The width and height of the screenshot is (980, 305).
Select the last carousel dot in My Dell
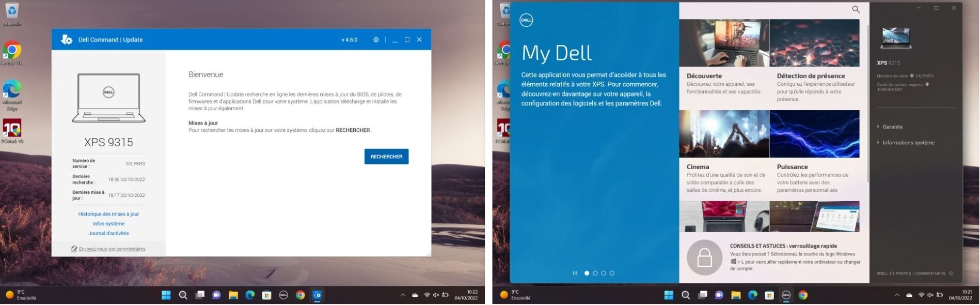coord(612,273)
